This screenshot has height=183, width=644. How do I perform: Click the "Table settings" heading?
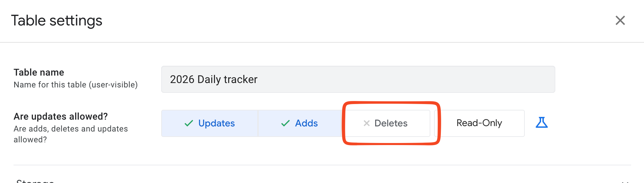(x=57, y=20)
